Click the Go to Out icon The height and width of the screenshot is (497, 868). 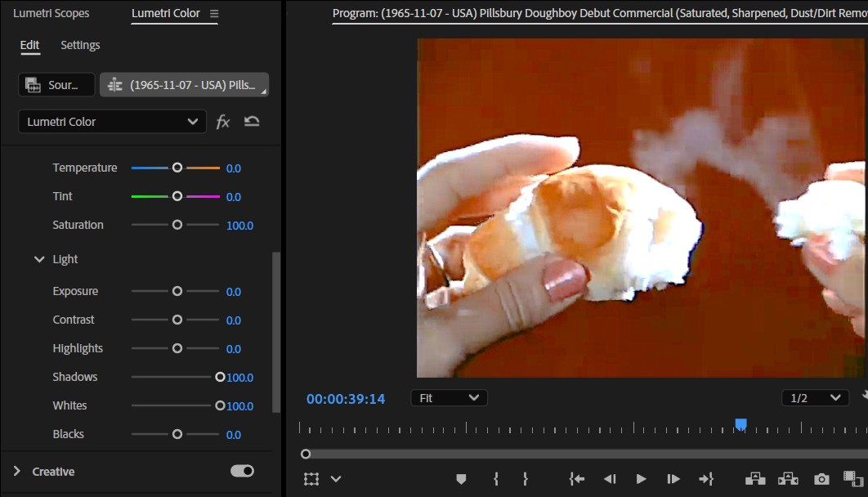coord(706,479)
